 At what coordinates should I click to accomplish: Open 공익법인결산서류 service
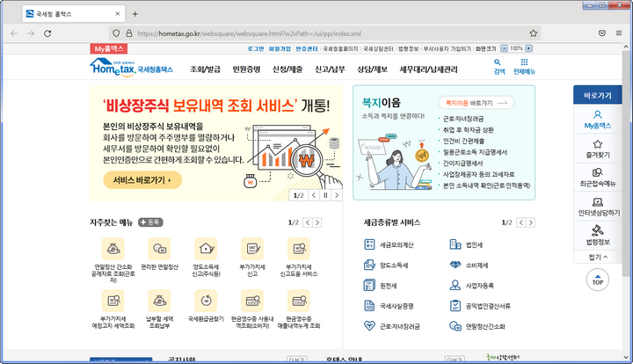coord(480,306)
